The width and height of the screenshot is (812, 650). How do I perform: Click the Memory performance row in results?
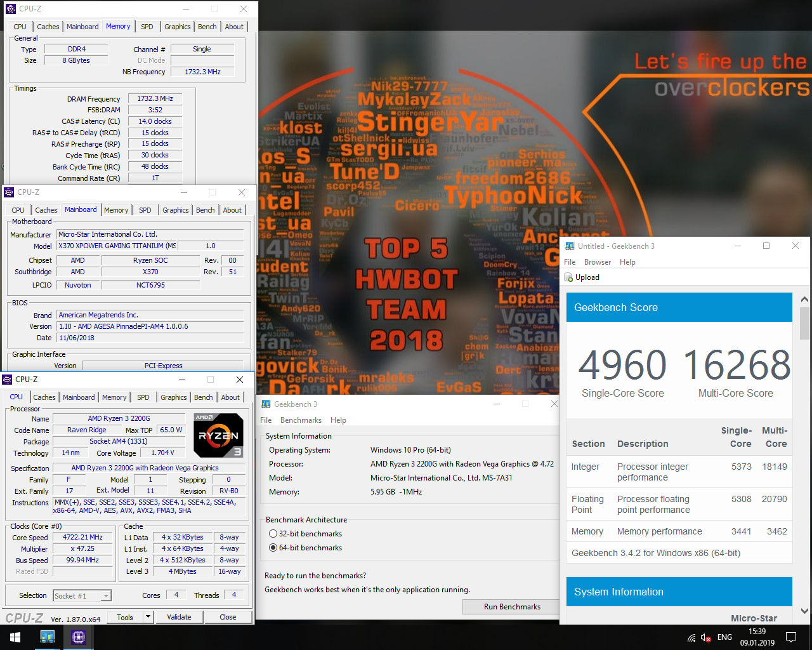click(679, 531)
